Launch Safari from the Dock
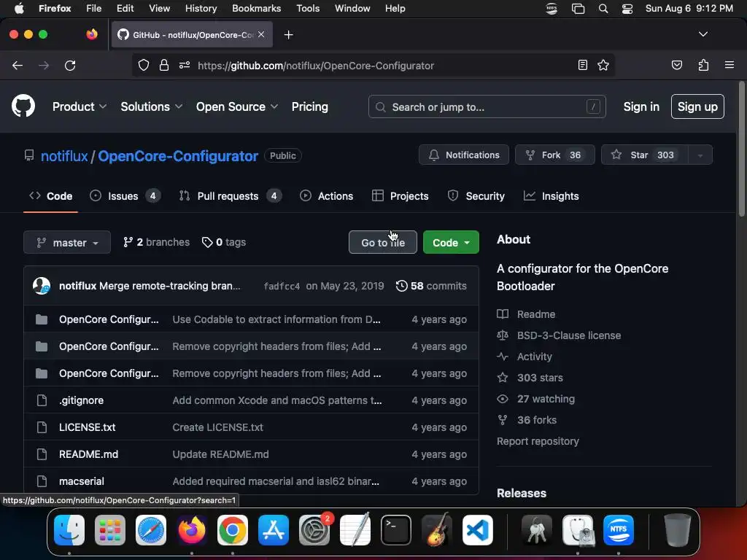The image size is (747, 560). (x=151, y=530)
